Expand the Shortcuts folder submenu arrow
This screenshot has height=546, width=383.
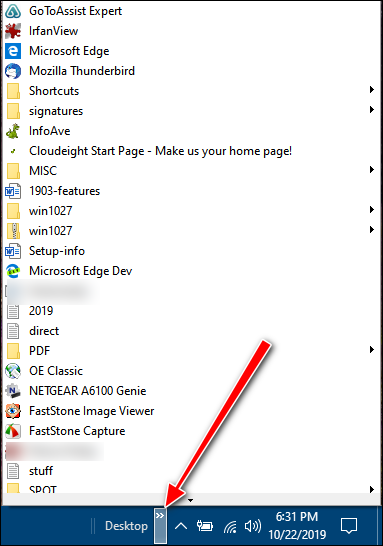(x=372, y=90)
